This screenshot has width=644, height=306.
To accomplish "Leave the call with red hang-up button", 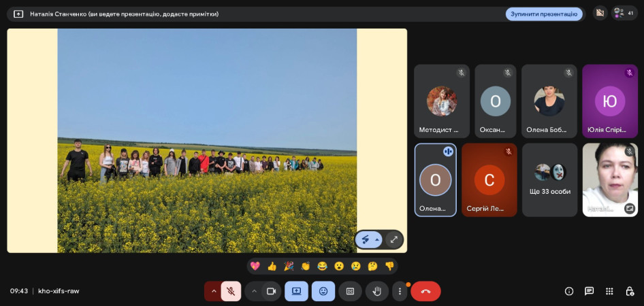I will [425, 291].
